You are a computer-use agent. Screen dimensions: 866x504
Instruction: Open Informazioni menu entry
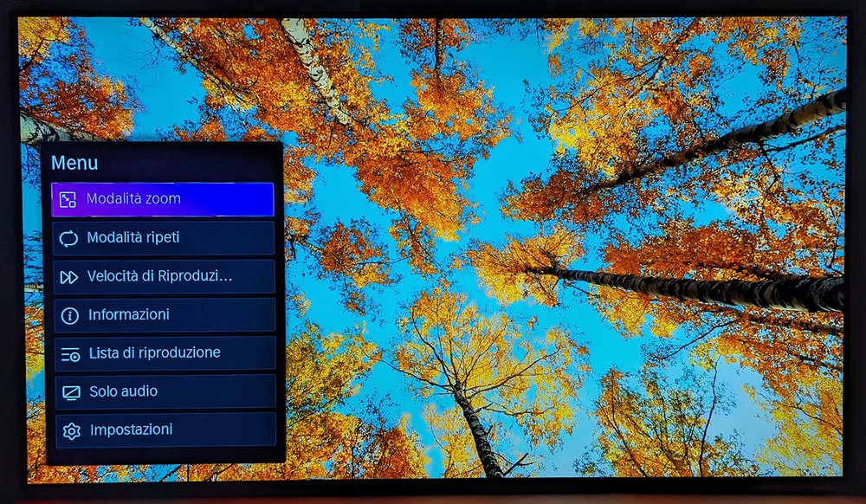[x=164, y=315]
